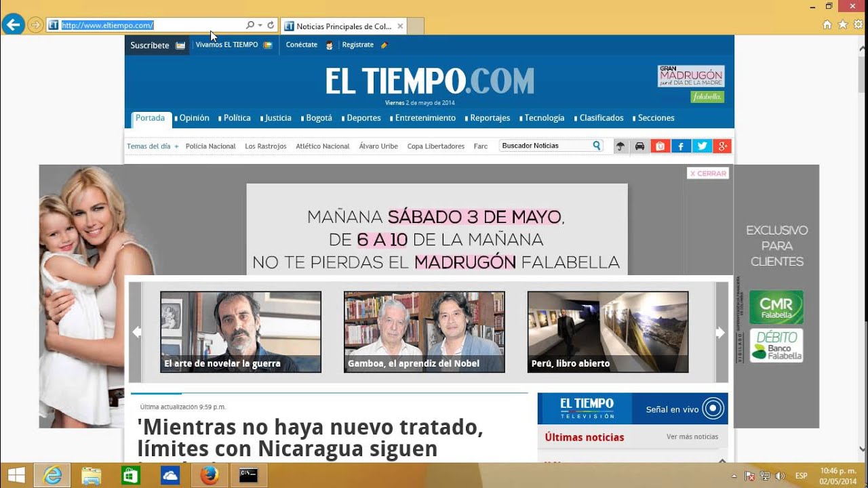
Task: Close the Noticias Principales tab
Action: 400,26
